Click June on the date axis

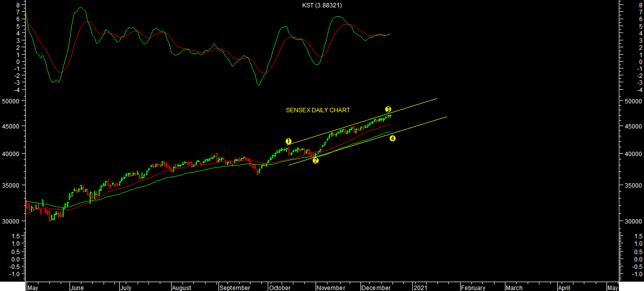click(77, 288)
